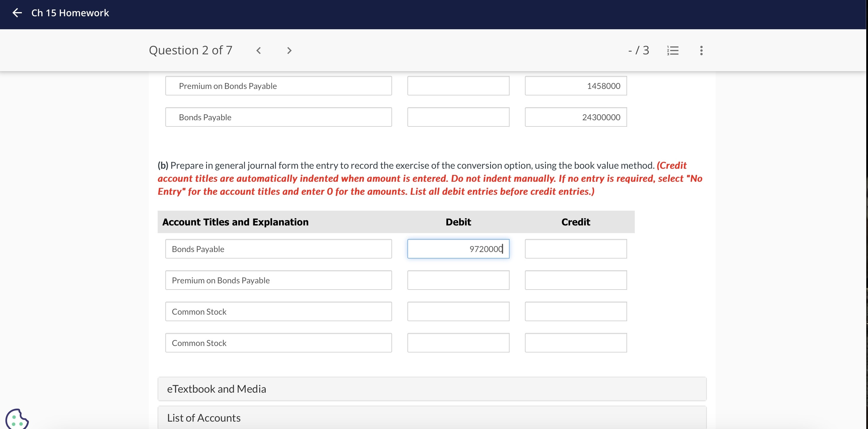Expand the eTextbook and Media section

click(432, 389)
